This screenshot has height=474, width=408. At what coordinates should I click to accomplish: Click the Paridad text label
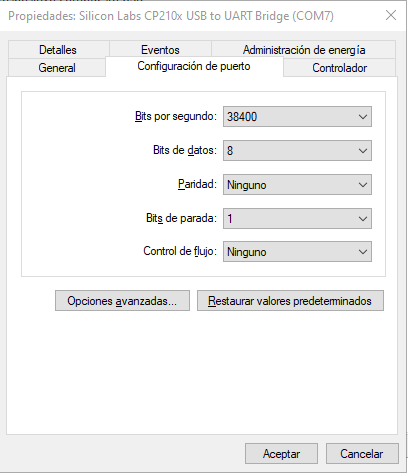click(x=197, y=184)
